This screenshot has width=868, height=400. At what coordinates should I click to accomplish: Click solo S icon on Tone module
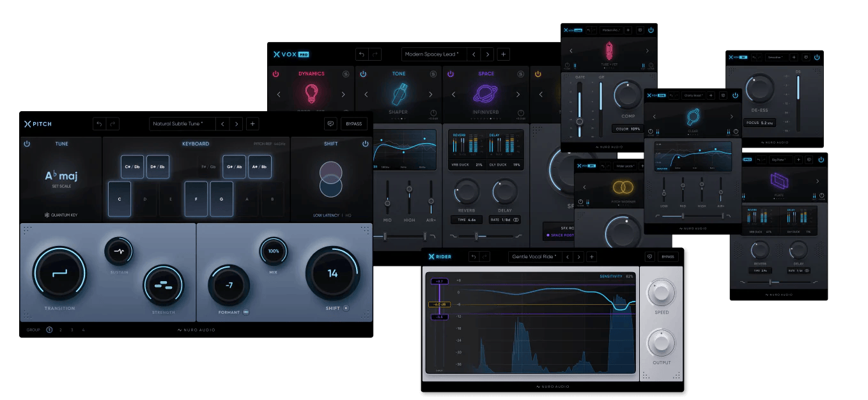[433, 74]
